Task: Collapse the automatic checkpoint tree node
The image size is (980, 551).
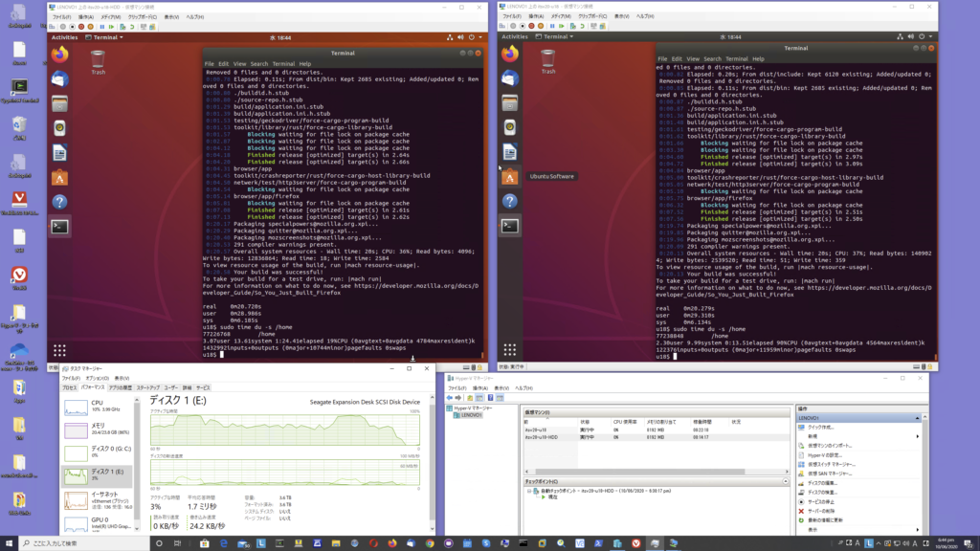Action: pos(531,491)
